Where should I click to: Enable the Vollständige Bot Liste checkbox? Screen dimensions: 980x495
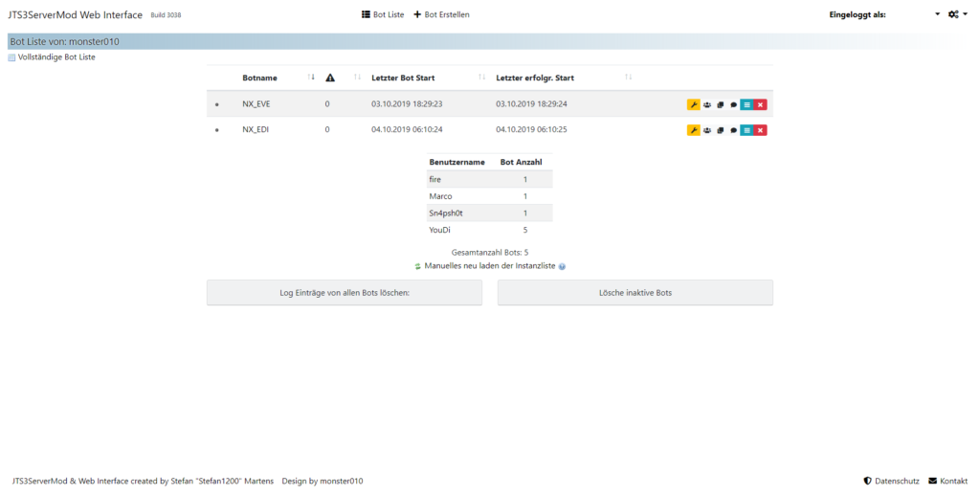pos(11,57)
